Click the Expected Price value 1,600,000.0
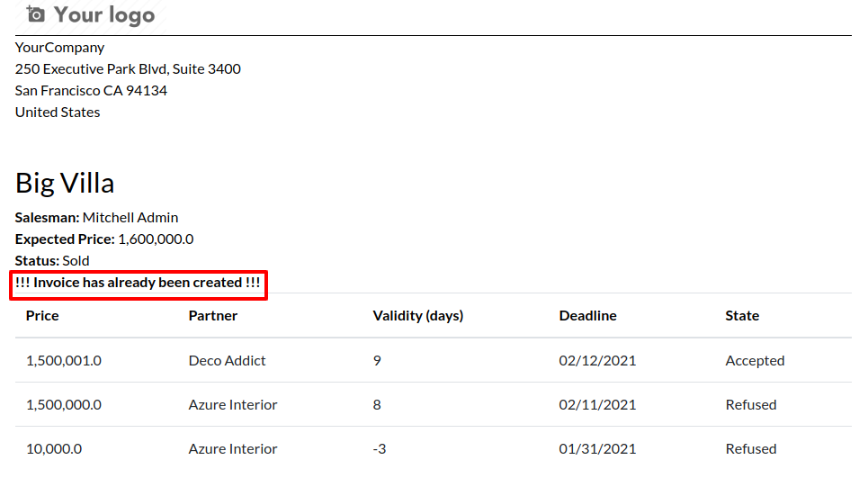This screenshot has width=868, height=487. tap(156, 239)
